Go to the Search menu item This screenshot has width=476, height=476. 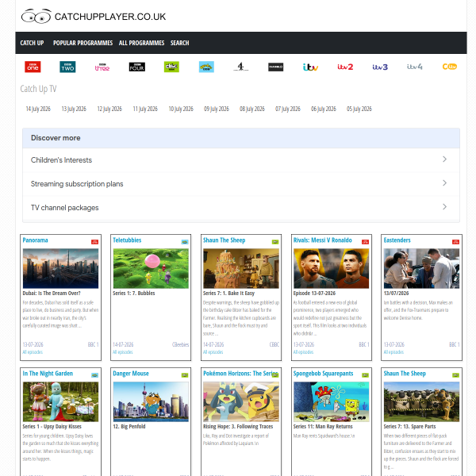point(180,43)
